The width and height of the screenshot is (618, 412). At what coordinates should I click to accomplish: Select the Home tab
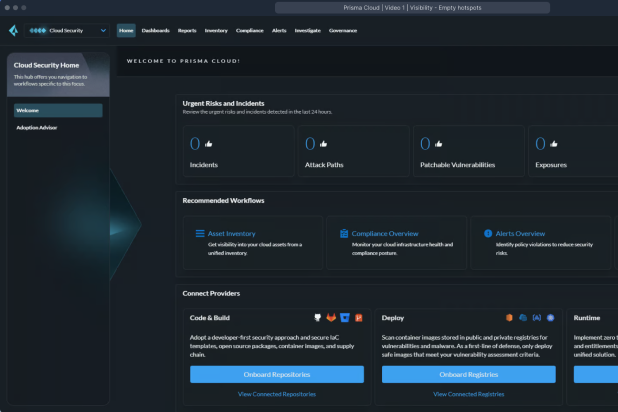pos(126,30)
